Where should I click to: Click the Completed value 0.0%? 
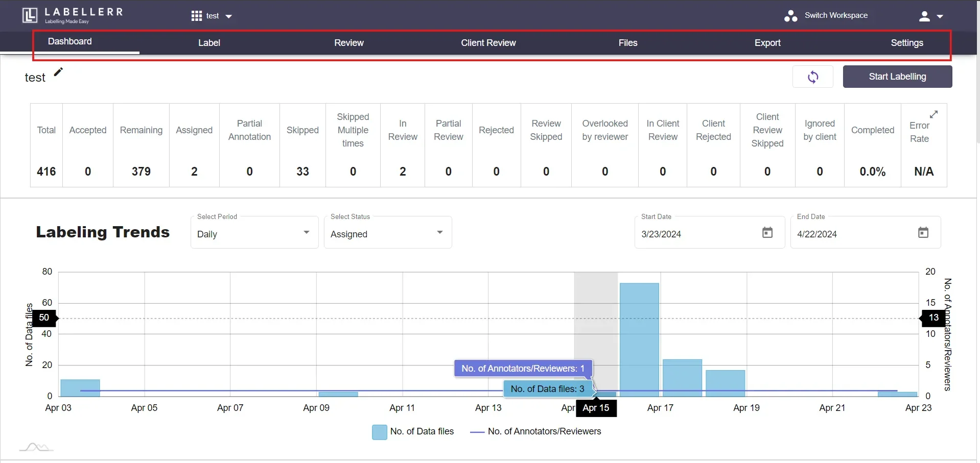click(x=873, y=172)
